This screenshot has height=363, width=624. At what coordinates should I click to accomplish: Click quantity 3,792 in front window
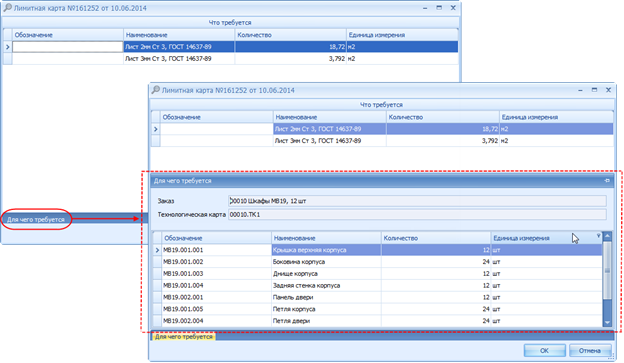[490, 141]
